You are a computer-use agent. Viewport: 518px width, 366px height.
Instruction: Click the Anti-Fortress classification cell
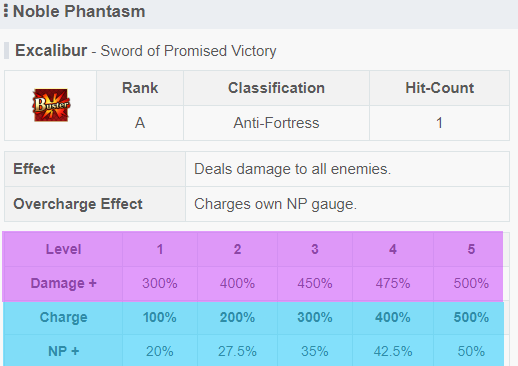pyautogui.click(x=276, y=123)
